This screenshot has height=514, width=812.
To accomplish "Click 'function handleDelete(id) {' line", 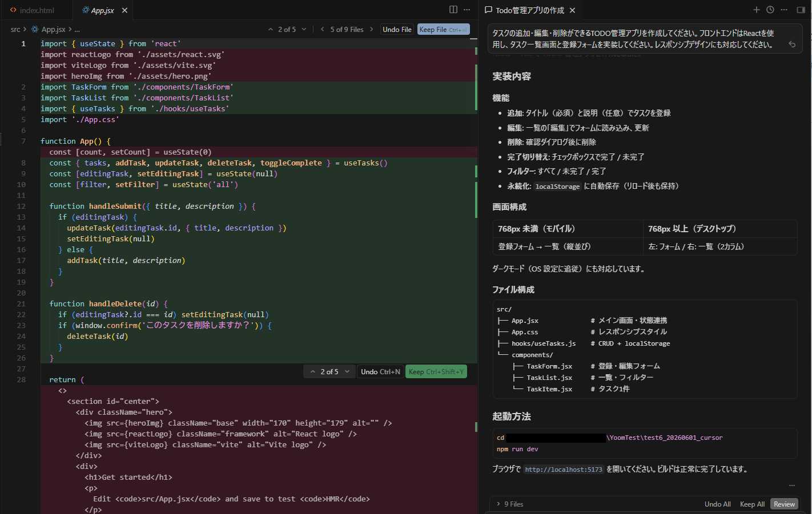I will (x=108, y=304).
